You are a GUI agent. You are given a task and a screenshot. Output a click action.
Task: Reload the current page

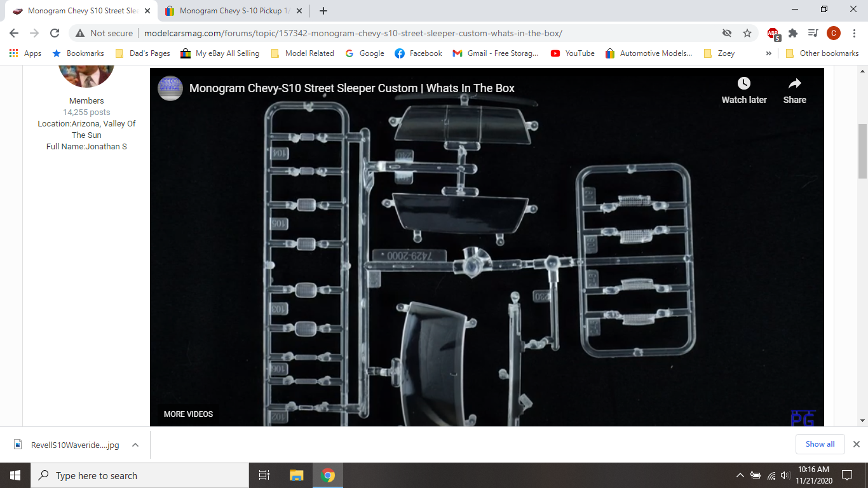55,33
